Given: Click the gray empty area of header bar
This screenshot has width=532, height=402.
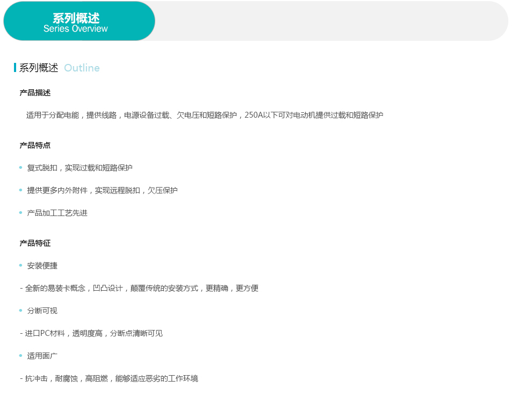Looking at the screenshot, I should tap(331, 21).
